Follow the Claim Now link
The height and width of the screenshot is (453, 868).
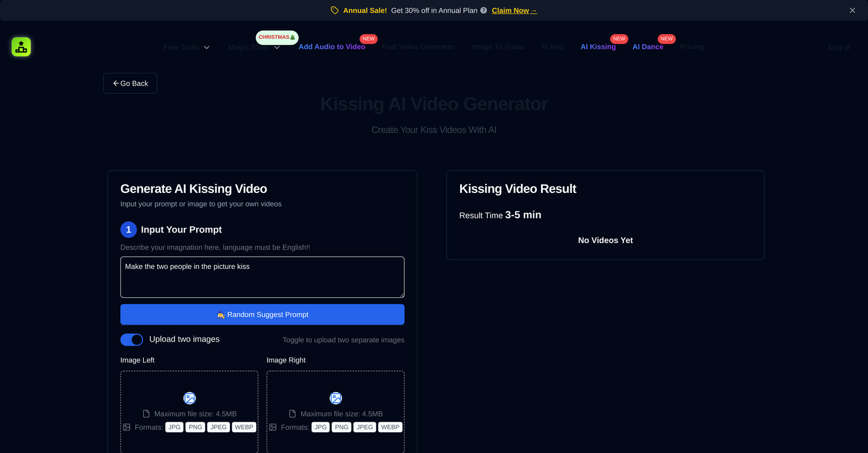[514, 11]
